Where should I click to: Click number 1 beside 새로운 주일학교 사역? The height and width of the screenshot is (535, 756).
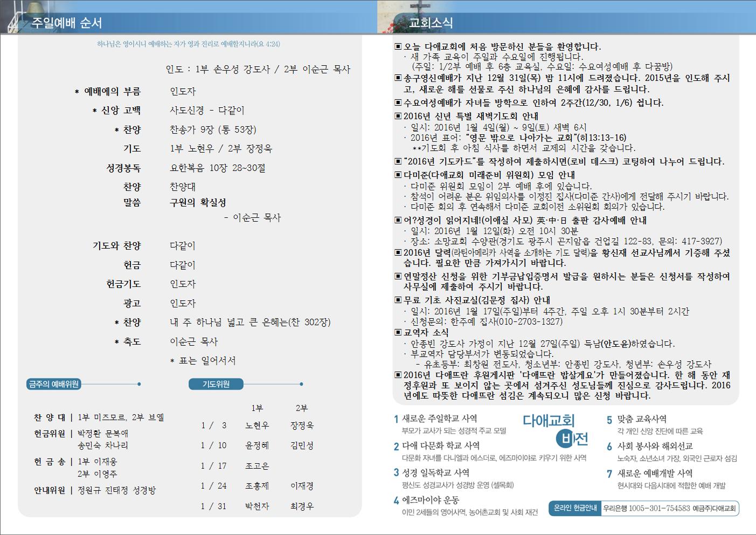tap(396, 419)
